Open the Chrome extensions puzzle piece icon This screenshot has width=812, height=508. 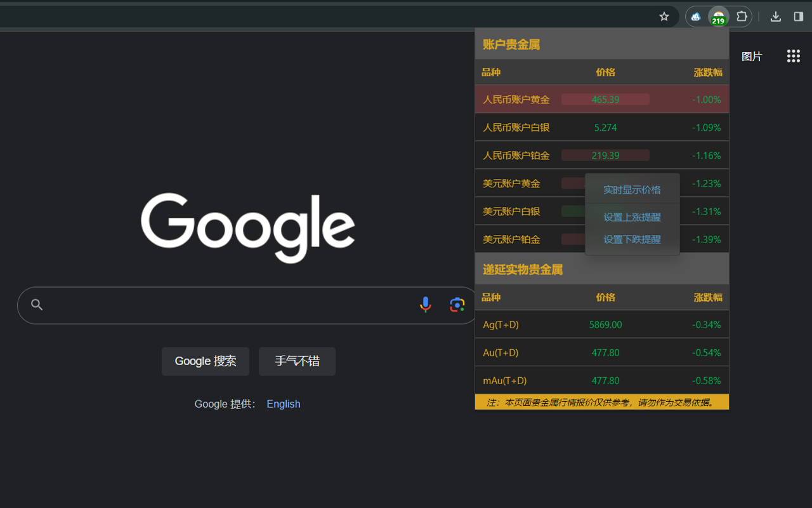pyautogui.click(x=741, y=17)
